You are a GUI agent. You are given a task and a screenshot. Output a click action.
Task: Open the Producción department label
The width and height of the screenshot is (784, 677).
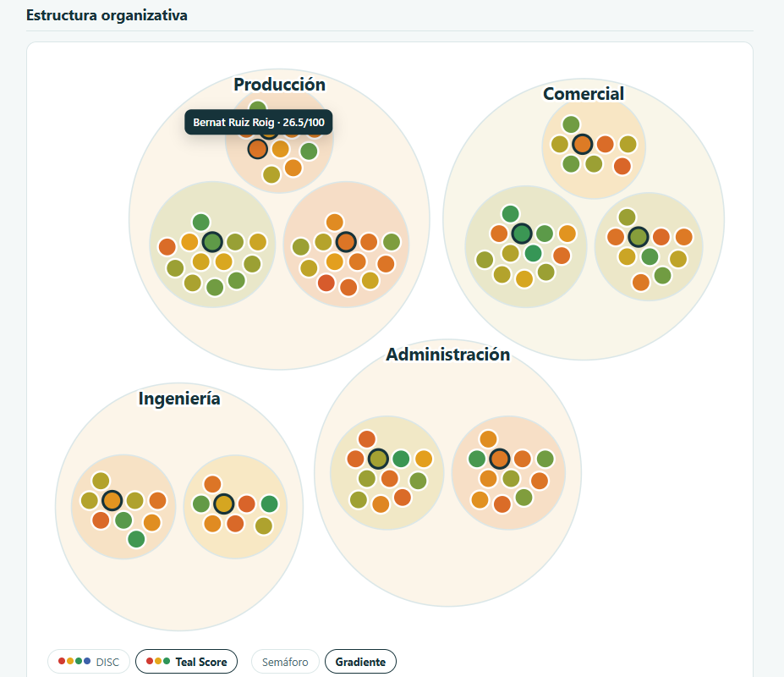[279, 85]
